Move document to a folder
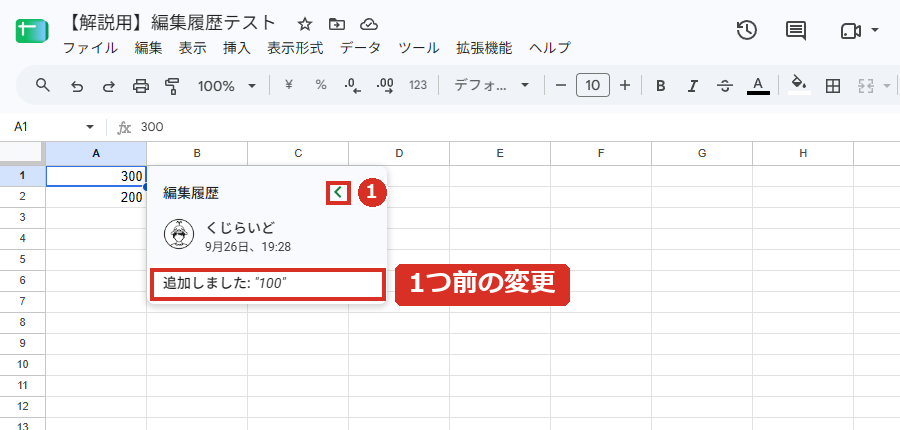The width and height of the screenshot is (900, 430). tap(337, 24)
